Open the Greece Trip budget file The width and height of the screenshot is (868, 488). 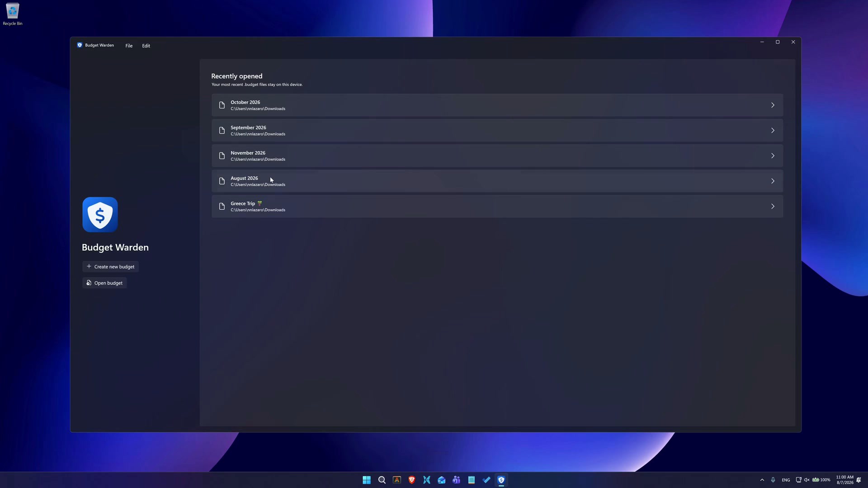point(497,206)
